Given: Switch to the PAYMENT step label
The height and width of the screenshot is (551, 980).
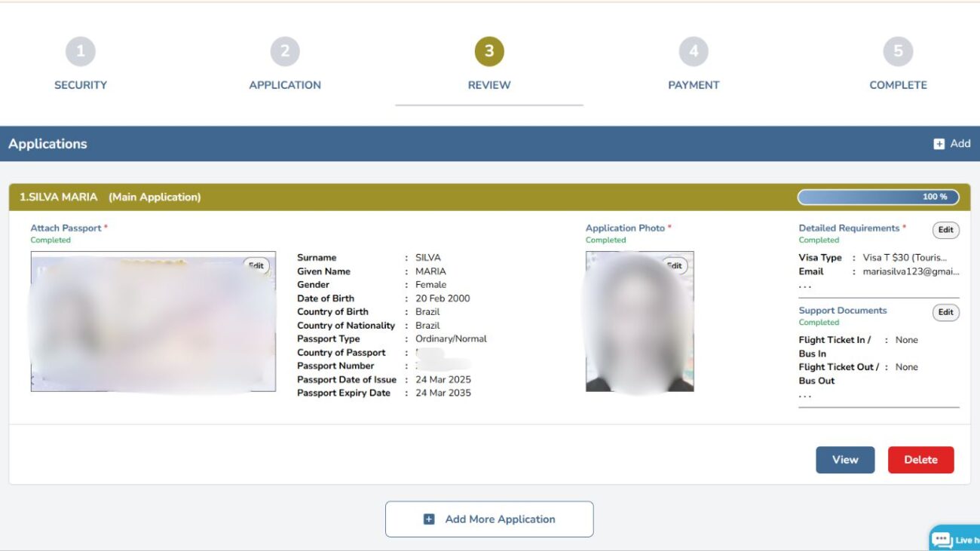Looking at the screenshot, I should click(693, 84).
